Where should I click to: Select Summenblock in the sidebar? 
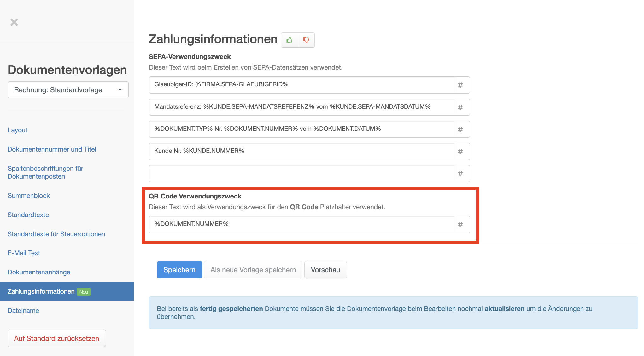click(x=29, y=196)
